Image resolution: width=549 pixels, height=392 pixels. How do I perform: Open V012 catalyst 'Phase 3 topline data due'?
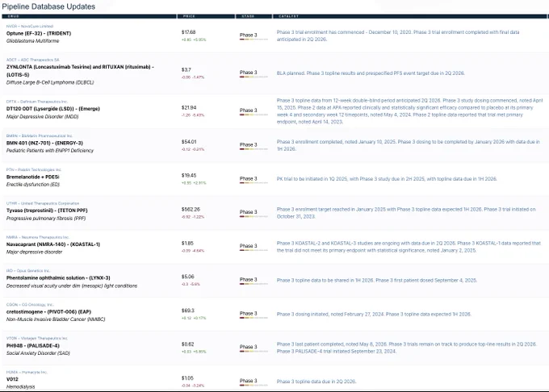pyautogui.click(x=316, y=382)
